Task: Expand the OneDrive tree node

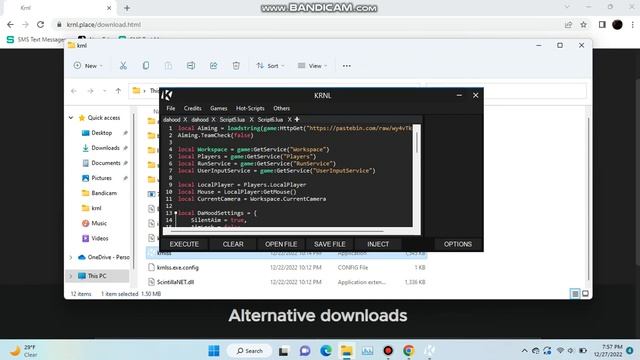Action: pyautogui.click(x=71, y=257)
